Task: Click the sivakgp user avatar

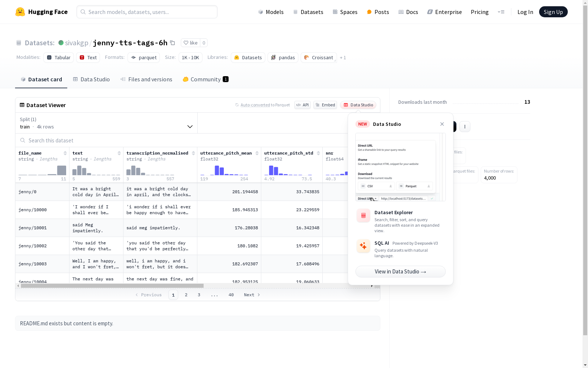Action: point(61,43)
